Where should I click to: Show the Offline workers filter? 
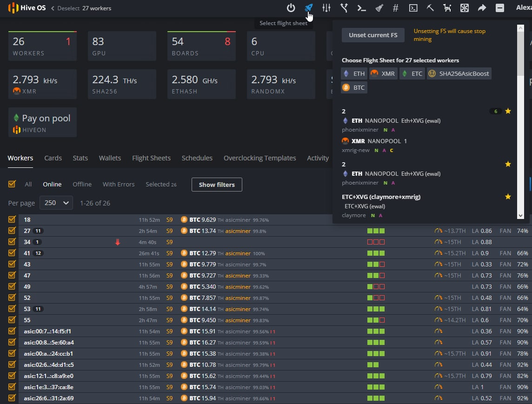point(82,184)
